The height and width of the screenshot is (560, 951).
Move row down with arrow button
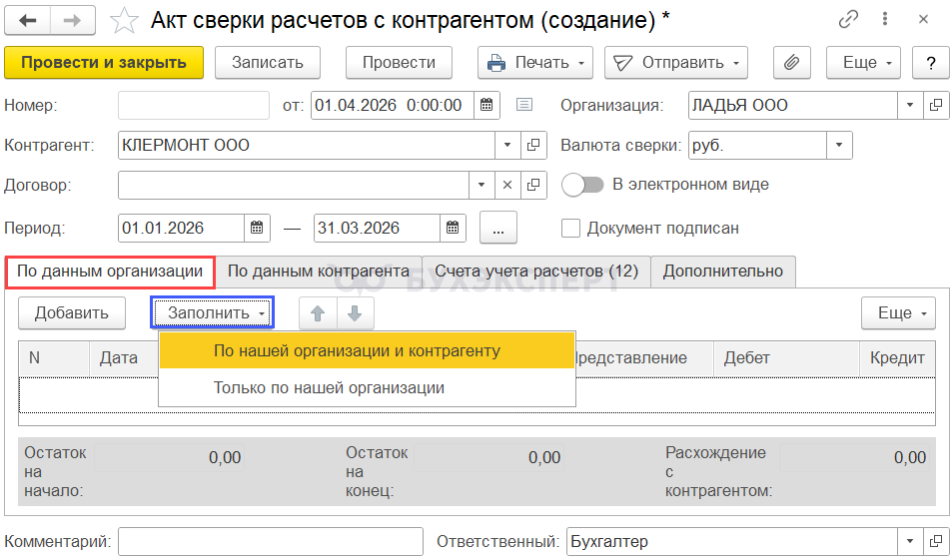point(355,313)
